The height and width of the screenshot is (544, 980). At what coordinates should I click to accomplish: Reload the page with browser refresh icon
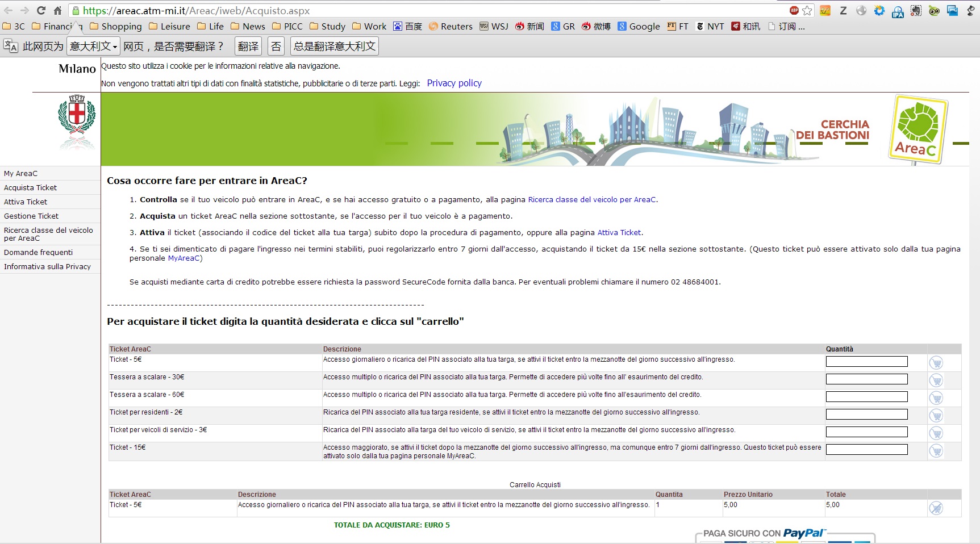click(x=41, y=11)
